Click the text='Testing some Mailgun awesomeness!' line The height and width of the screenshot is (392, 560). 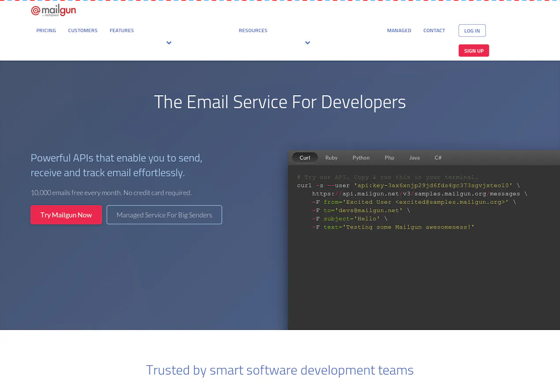pyautogui.click(x=393, y=227)
